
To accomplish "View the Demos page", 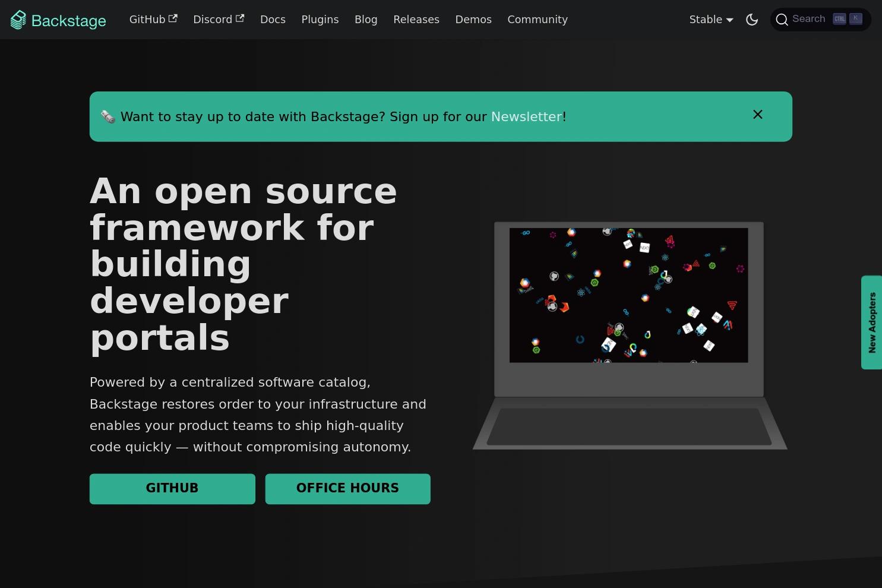I will click(x=473, y=20).
